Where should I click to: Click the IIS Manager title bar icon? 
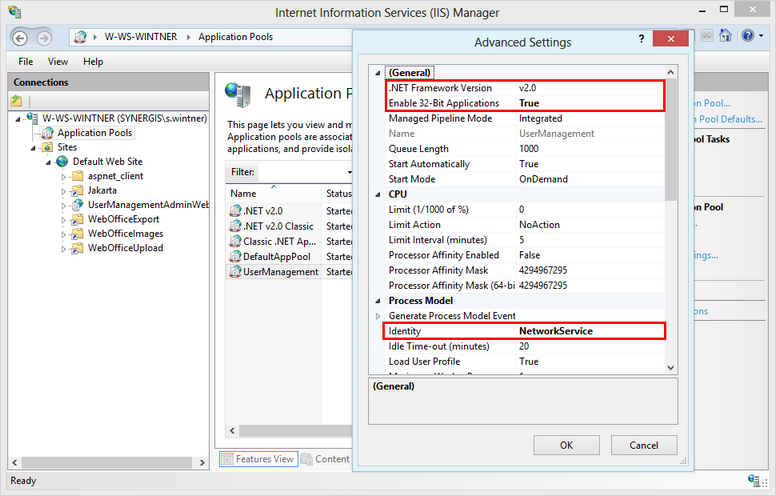pyautogui.click(x=15, y=11)
